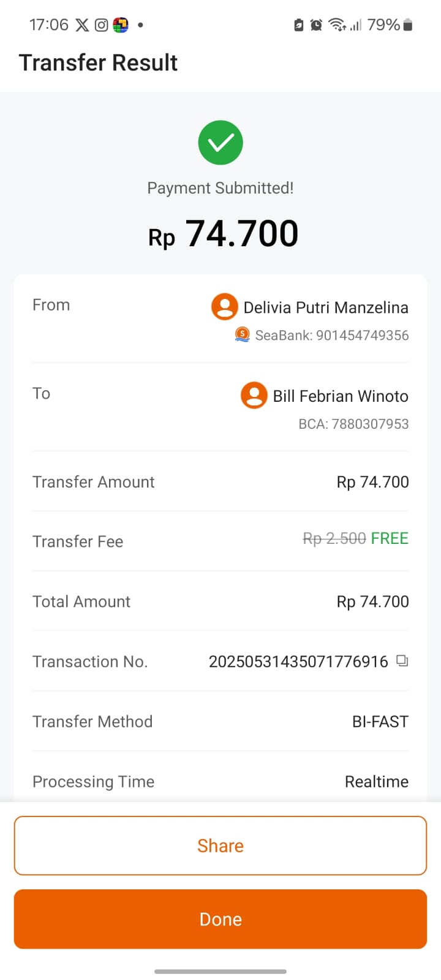The width and height of the screenshot is (441, 980).
Task: Tap the X app status bar icon
Action: click(x=82, y=25)
